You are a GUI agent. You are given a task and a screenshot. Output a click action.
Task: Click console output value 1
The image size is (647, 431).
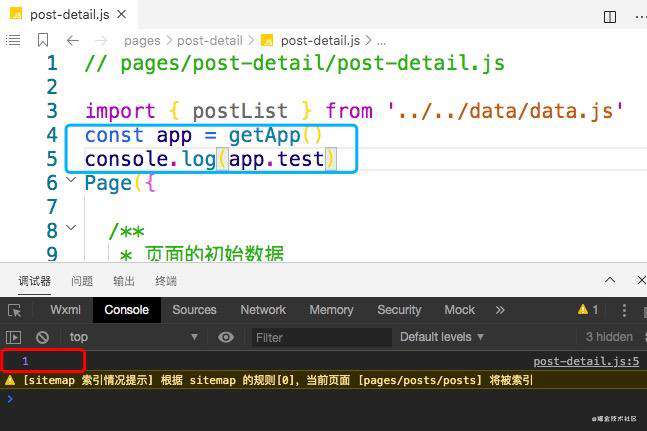[x=25, y=361]
